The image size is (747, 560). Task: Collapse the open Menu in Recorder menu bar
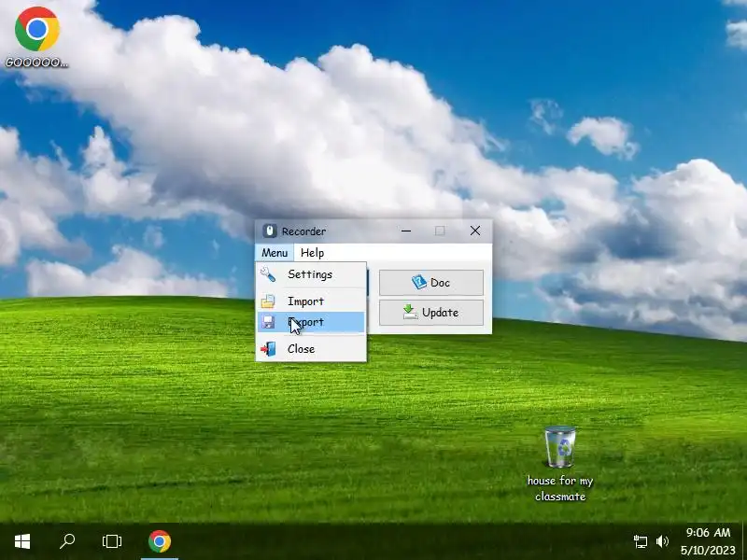click(275, 253)
